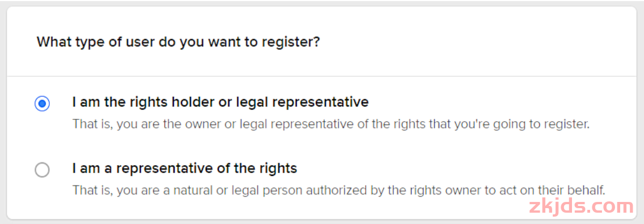Click the description about natural or legal person authorized
Image resolution: width=644 pixels, height=224 pixels.
tap(339, 191)
